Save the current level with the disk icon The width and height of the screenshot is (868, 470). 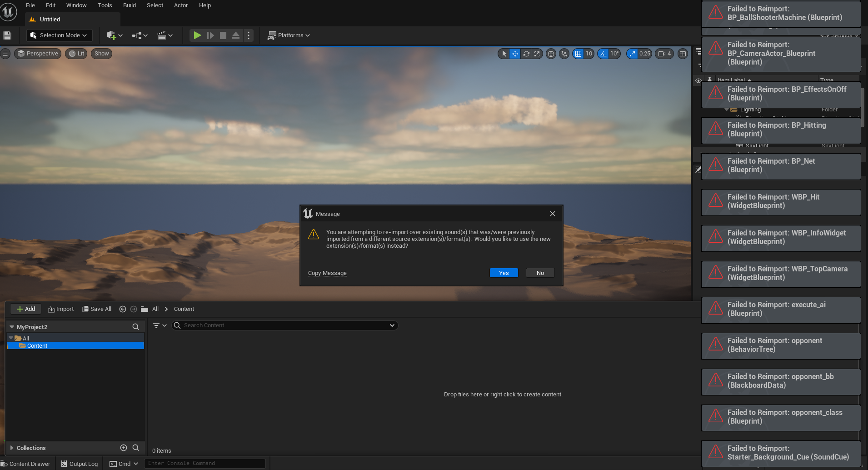7,35
